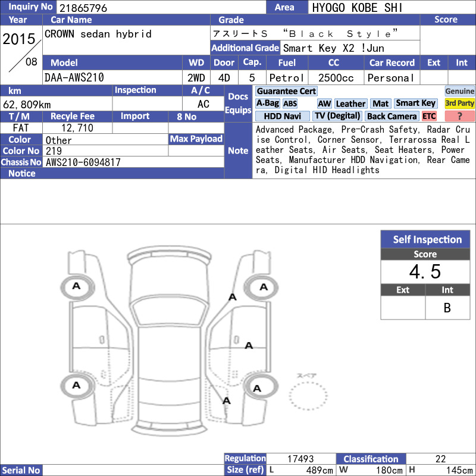Screen dimensions: 476x476
Task: Click the Serial No field
Action: (x=133, y=470)
